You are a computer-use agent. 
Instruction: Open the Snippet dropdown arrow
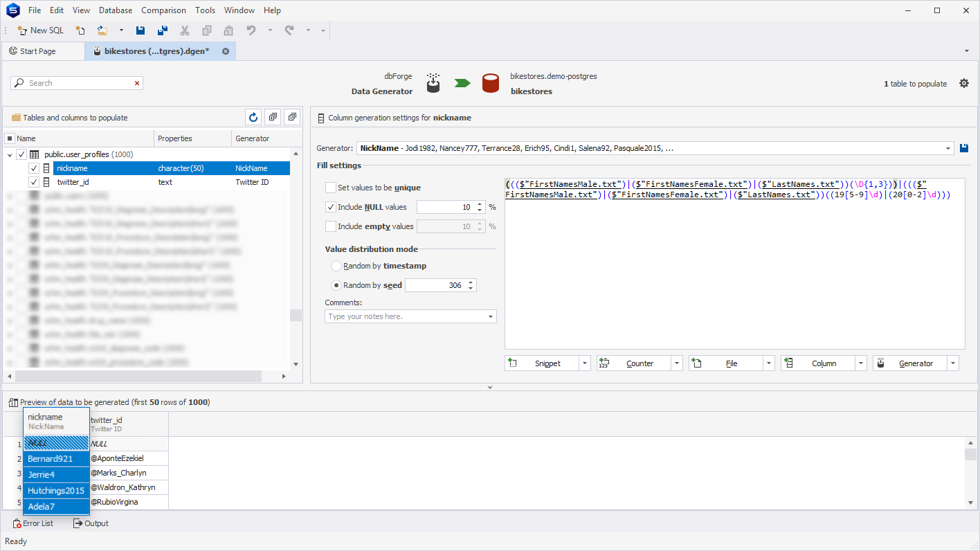click(585, 363)
